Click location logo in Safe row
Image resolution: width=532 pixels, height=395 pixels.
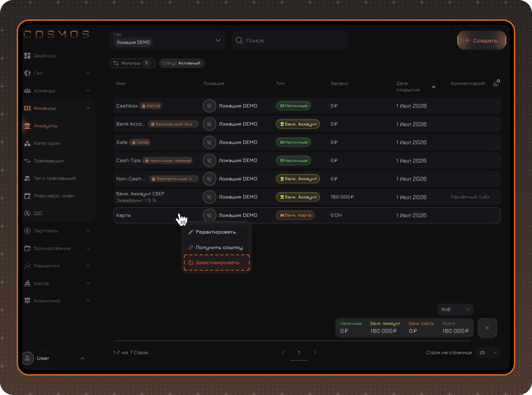pos(209,143)
